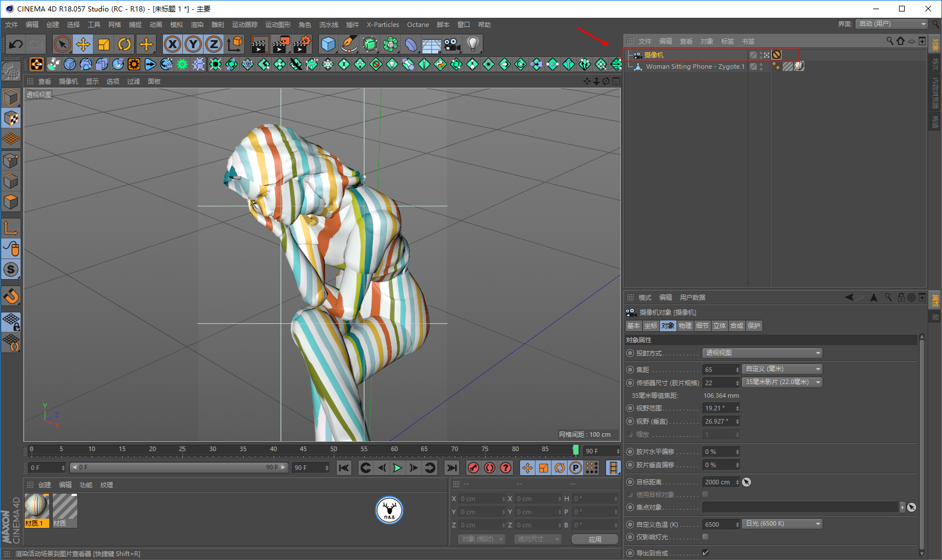Toggle X-axis lock button
The height and width of the screenshot is (560, 942).
point(172,44)
